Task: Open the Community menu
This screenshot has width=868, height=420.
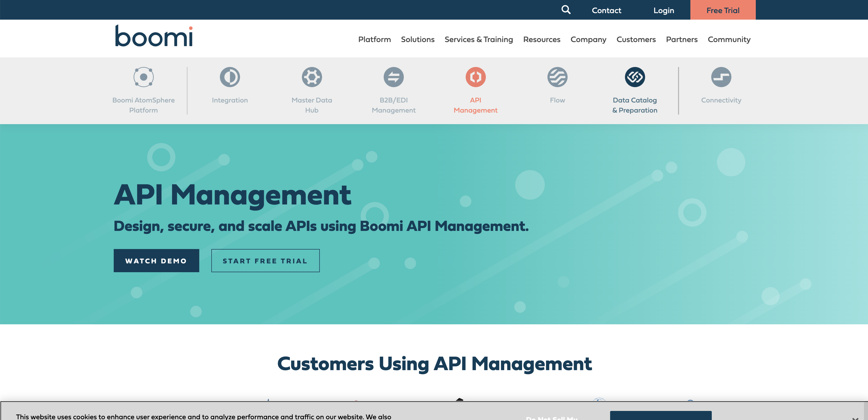Action: [729, 40]
